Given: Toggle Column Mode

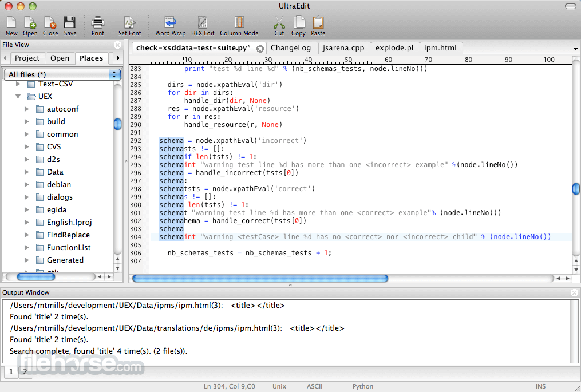Looking at the screenshot, I should [239, 26].
